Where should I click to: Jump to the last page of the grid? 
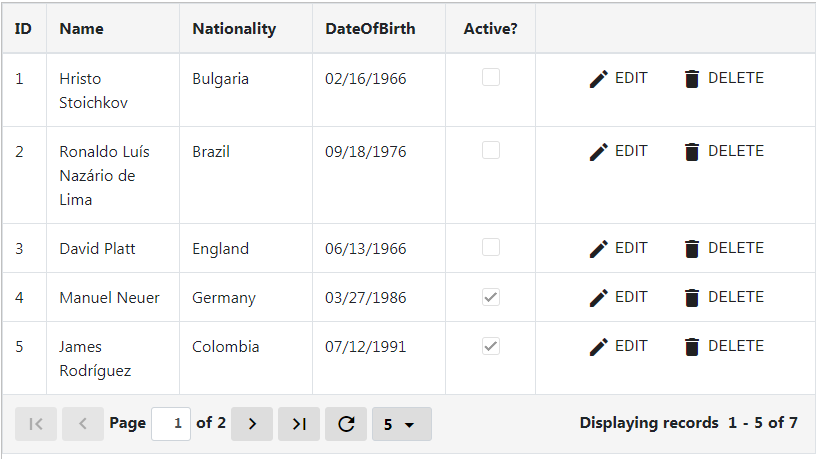(x=299, y=424)
